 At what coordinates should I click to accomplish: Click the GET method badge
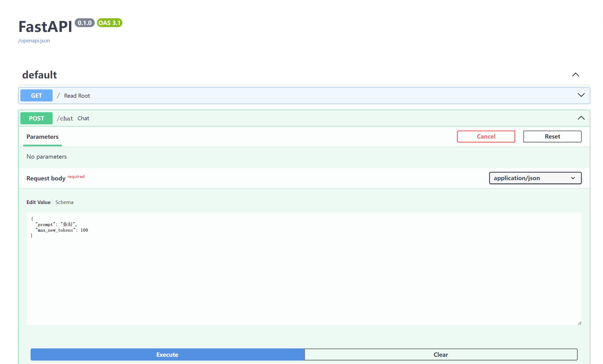pyautogui.click(x=37, y=96)
